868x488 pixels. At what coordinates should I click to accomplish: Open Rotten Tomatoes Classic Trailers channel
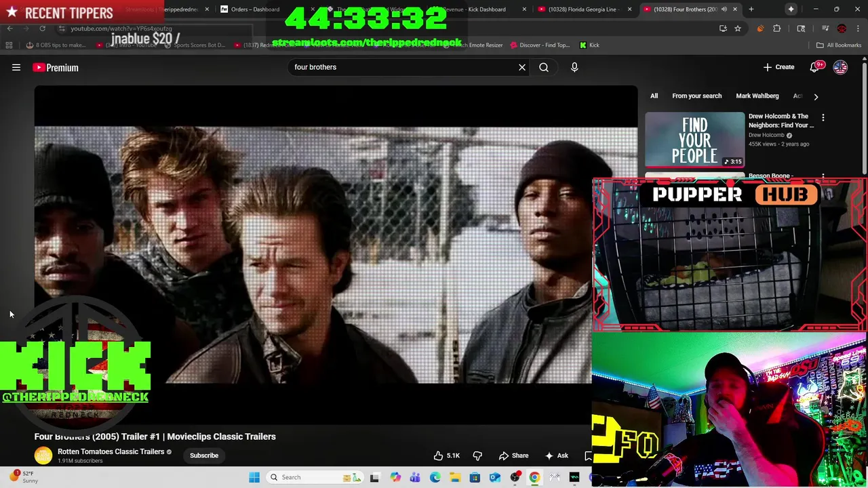tap(111, 451)
